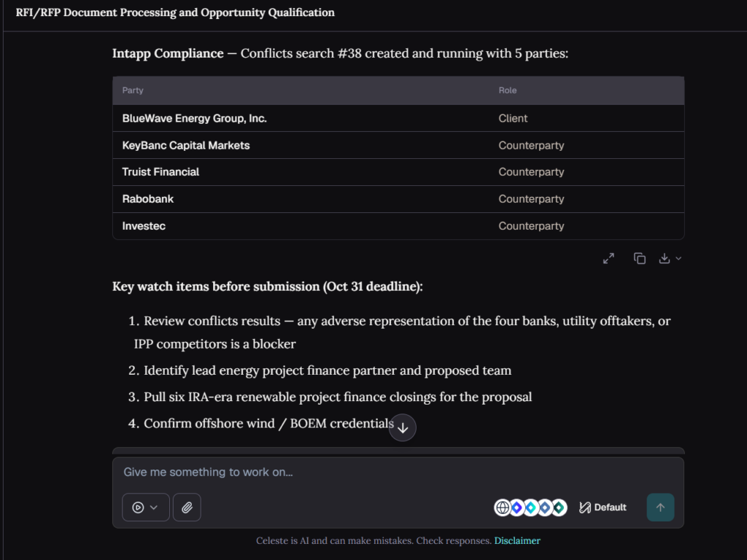Screen dimensions: 747x560
Task: Click the globe web-search connector icon
Action: pyautogui.click(x=502, y=507)
